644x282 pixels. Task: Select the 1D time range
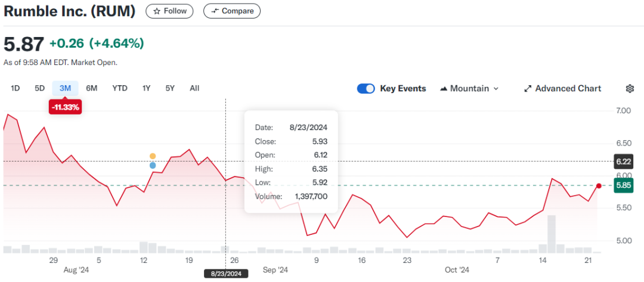click(16, 88)
